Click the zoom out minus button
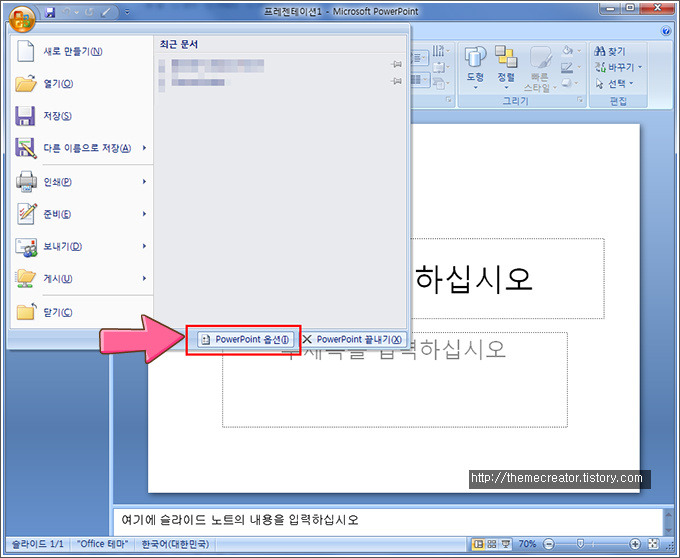680x558 pixels. click(549, 544)
